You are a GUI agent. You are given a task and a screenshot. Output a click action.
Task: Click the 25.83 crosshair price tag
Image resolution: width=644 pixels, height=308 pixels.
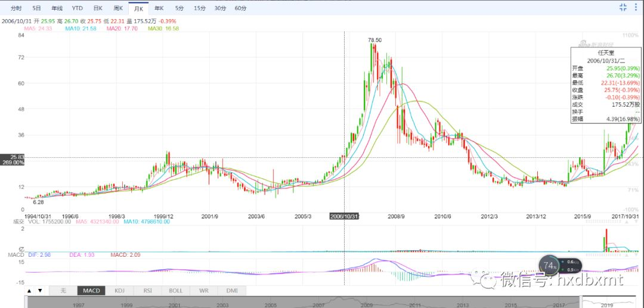(17, 157)
